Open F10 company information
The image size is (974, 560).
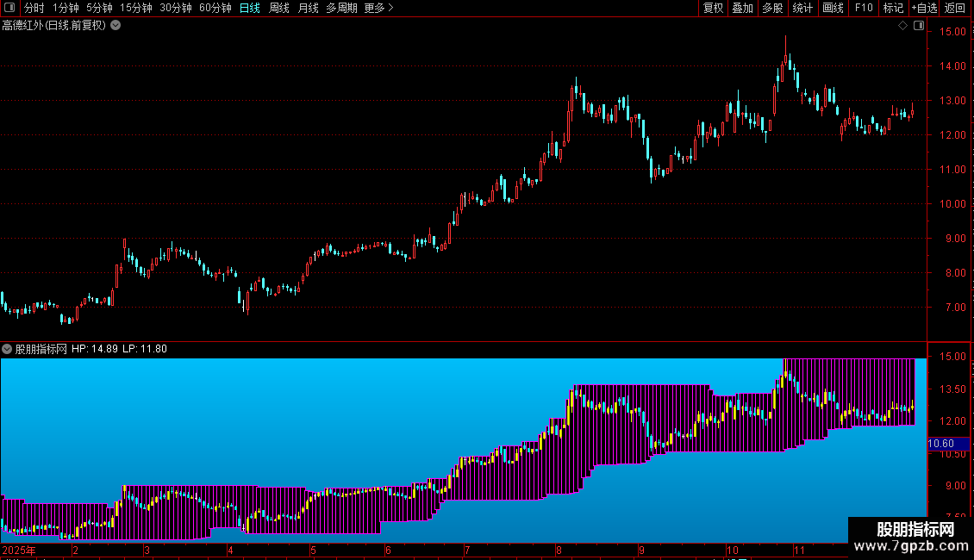coord(864,8)
